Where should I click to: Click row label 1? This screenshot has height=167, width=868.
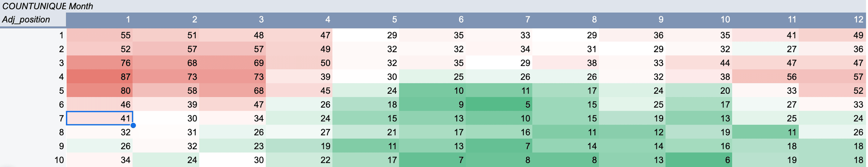tap(61, 35)
